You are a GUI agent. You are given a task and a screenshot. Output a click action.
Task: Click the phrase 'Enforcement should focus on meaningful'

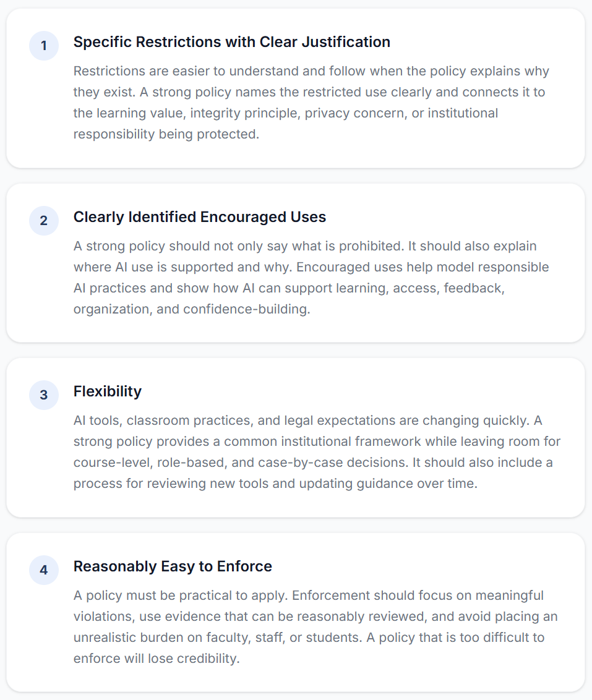[418, 596]
